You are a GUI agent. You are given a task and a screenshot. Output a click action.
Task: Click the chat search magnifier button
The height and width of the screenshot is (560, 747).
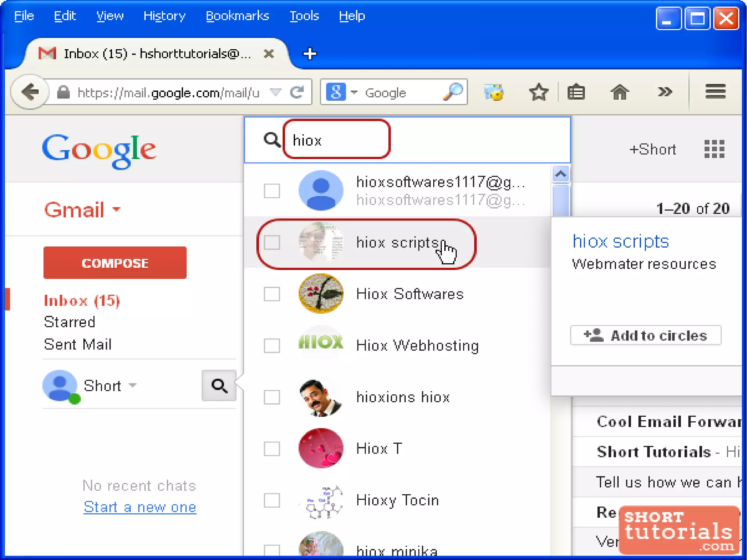[x=219, y=386]
